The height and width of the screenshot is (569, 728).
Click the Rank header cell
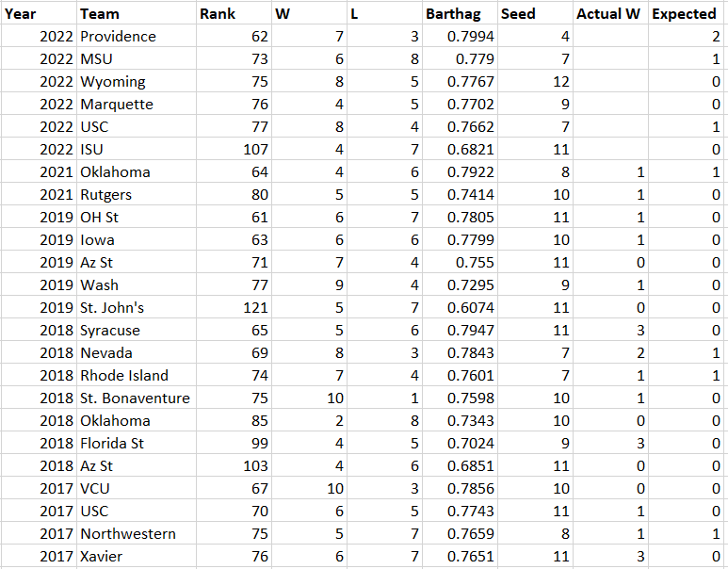click(x=234, y=14)
